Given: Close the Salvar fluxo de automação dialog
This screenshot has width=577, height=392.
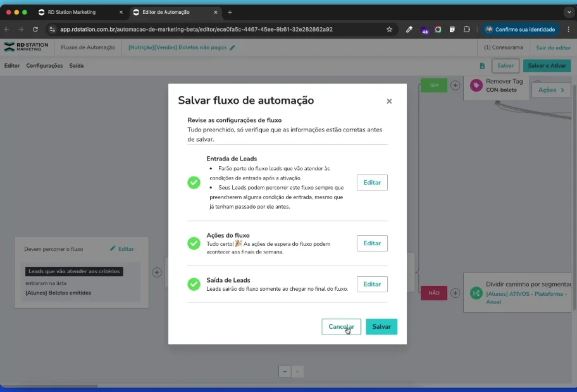Looking at the screenshot, I should (389, 101).
